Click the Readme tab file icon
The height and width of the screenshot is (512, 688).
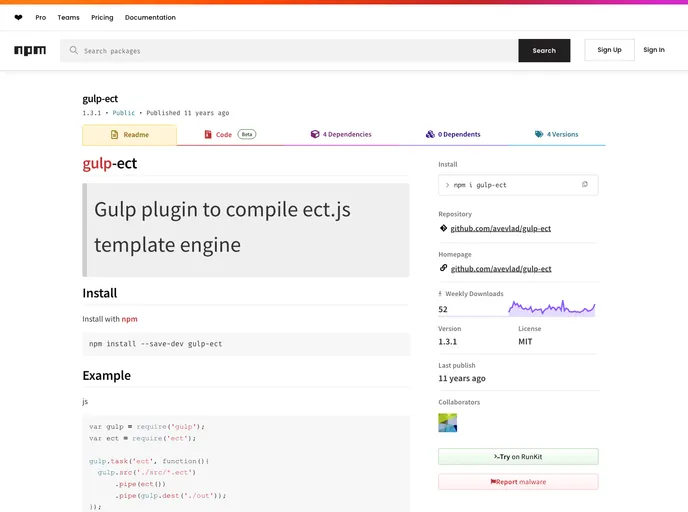[115, 135]
